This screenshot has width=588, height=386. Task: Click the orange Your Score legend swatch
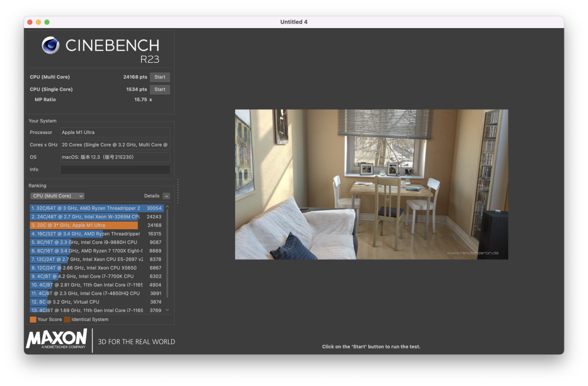point(33,320)
